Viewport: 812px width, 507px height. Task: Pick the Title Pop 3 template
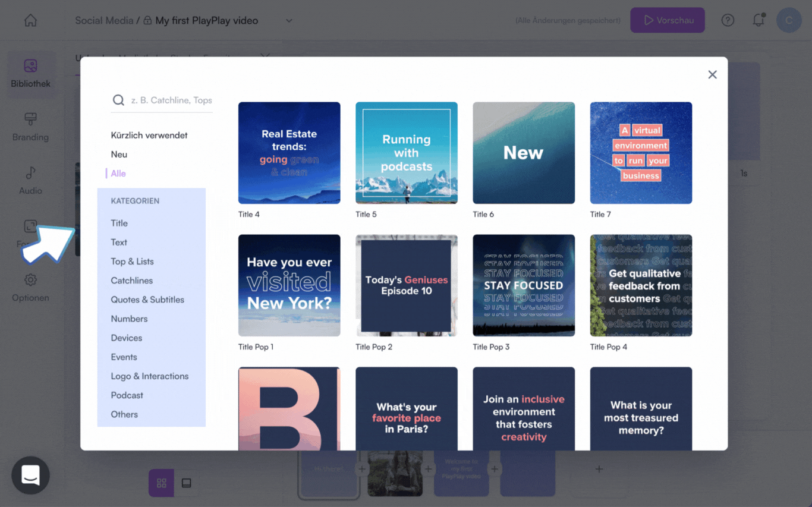pyautogui.click(x=524, y=285)
